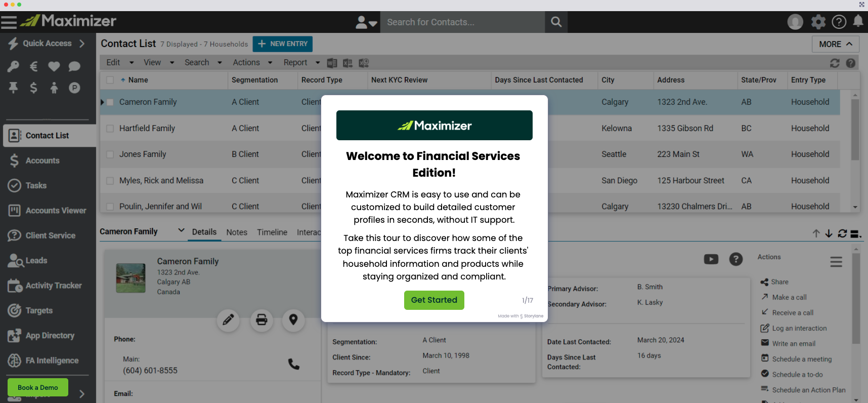The image size is (868, 403).
Task: Go to previous record with up arrow
Action: 816,233
